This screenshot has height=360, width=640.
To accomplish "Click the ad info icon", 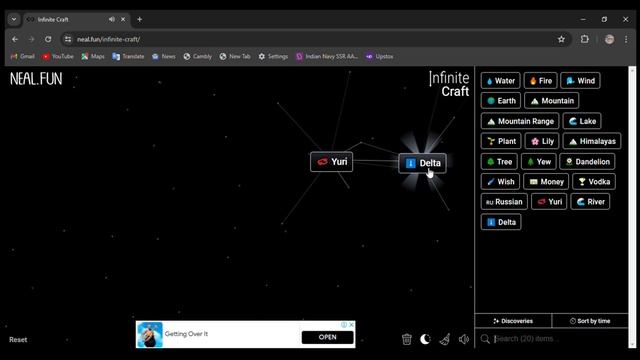I will click(x=344, y=325).
